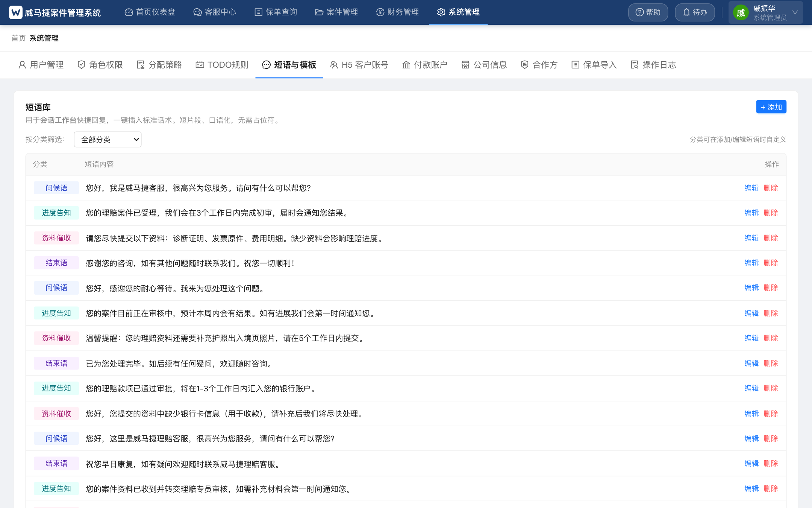Viewport: 812px width, 508px height.
Task: Click 资料催收 tag in 请您尽快提交以下资料 row
Action: coord(56,238)
